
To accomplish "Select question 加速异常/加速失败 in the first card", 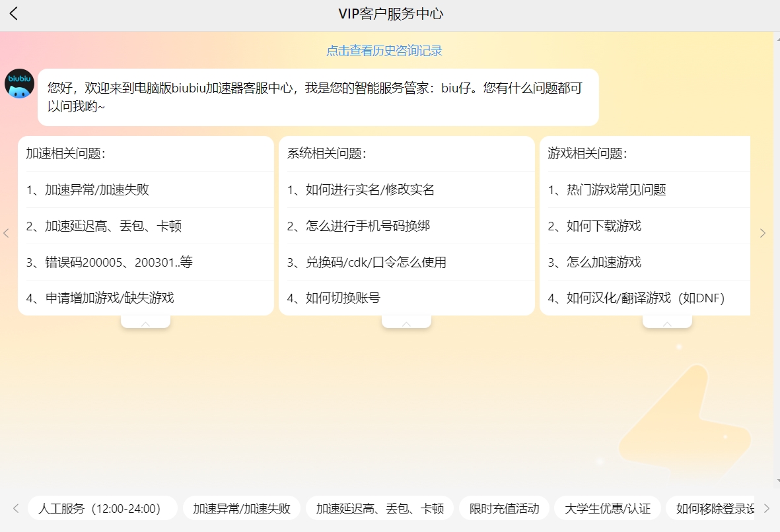I will [97, 190].
